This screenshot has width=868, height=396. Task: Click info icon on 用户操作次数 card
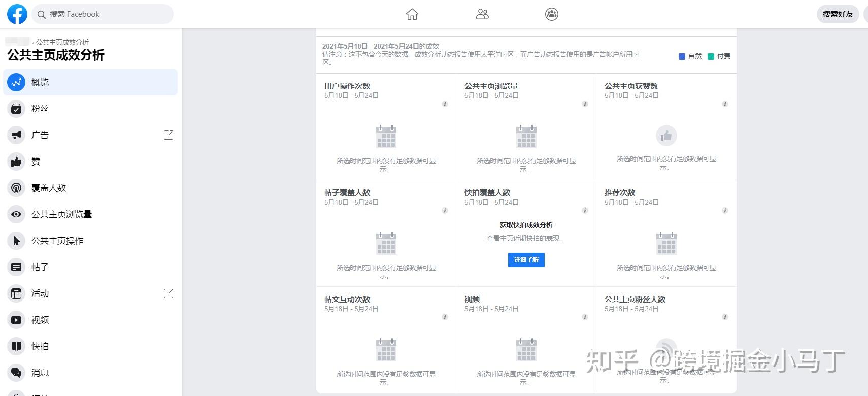[445, 104]
